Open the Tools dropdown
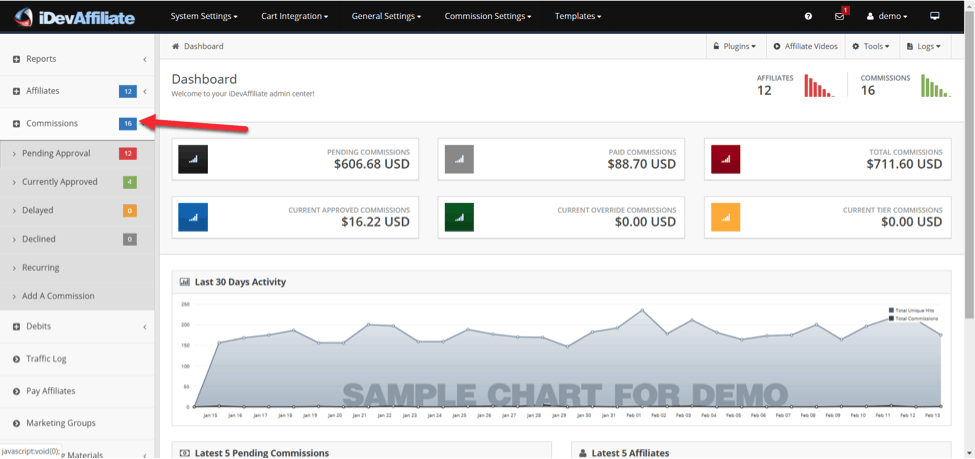This screenshot has width=975, height=459. click(x=871, y=47)
